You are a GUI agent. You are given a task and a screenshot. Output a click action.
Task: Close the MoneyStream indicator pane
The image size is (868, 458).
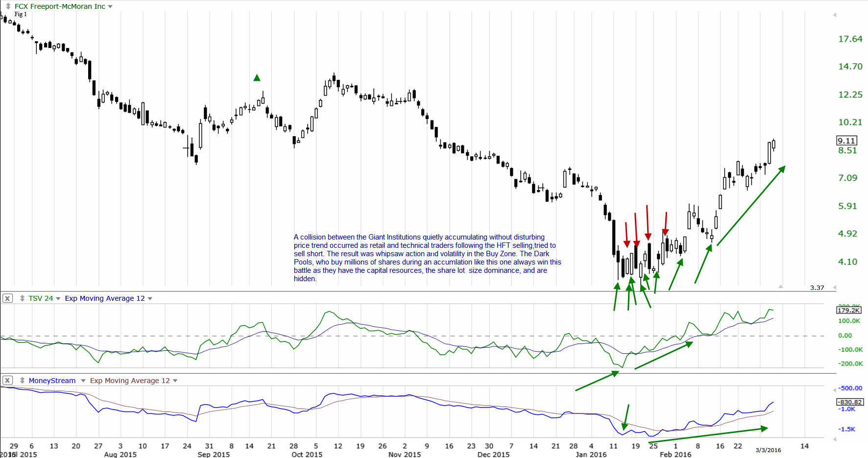point(7,381)
